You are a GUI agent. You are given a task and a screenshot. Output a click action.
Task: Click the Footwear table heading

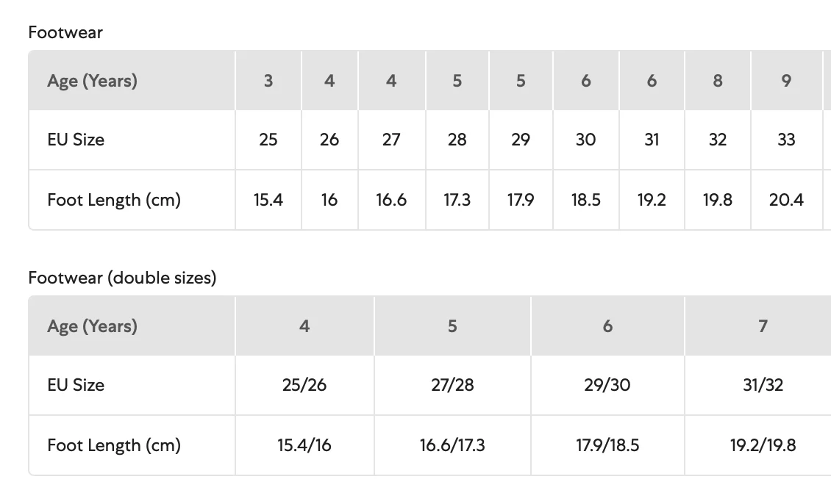point(65,32)
